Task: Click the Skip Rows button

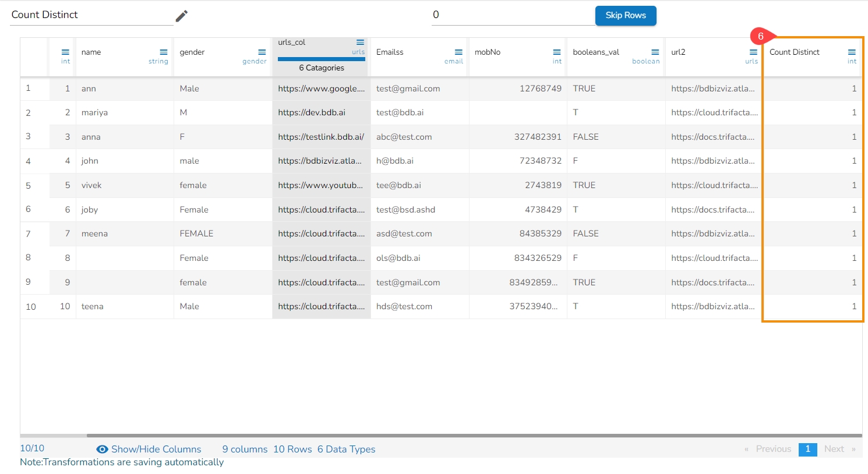Action: click(625, 16)
